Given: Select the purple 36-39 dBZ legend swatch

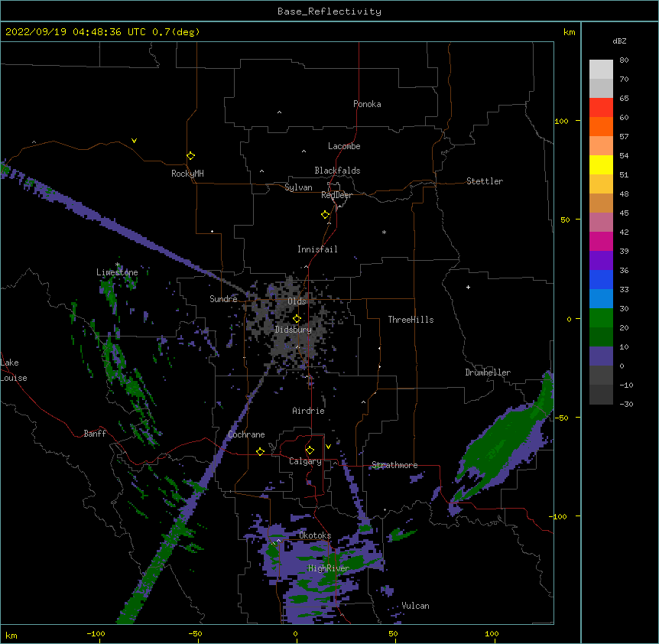Looking at the screenshot, I should click(601, 261).
